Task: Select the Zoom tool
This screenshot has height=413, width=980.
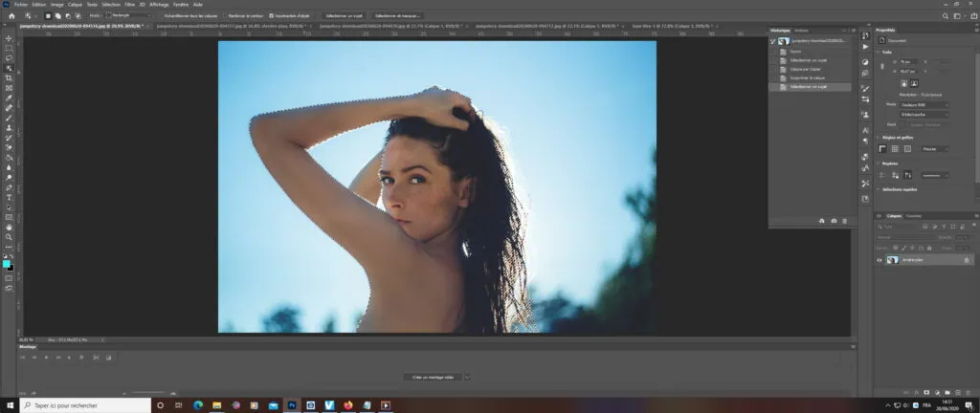Action: (9, 236)
